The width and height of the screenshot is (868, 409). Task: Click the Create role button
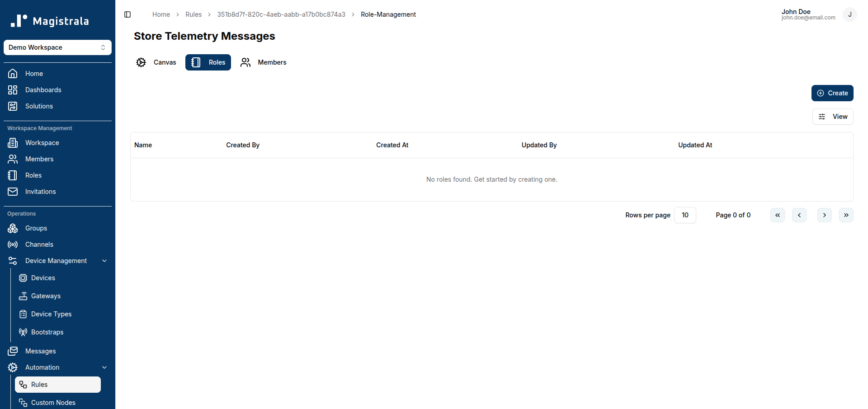tap(832, 93)
